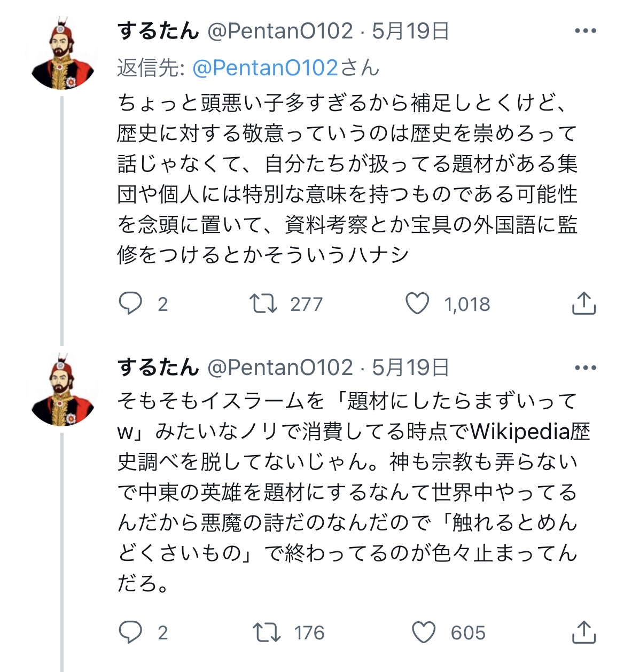Click the @PentanO102 handle on second tweet
This screenshot has height=672, width=624.
(x=280, y=368)
